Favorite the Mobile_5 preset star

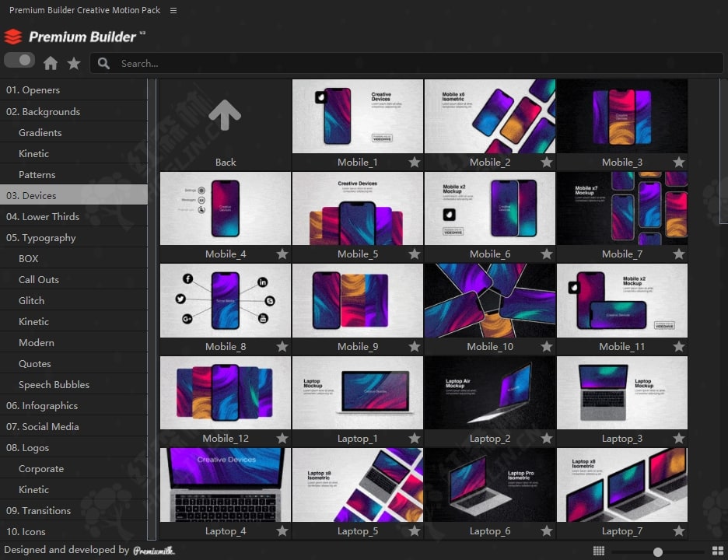point(414,254)
